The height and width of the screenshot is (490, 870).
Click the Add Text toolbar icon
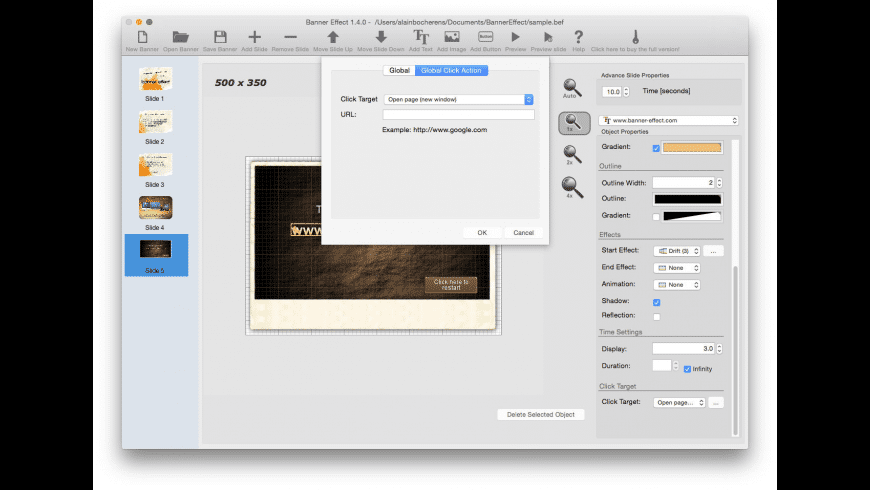[x=421, y=37]
